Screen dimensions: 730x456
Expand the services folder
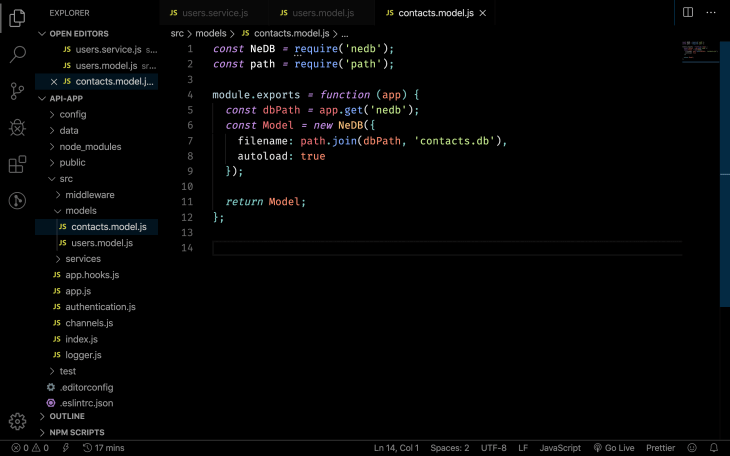tap(83, 259)
